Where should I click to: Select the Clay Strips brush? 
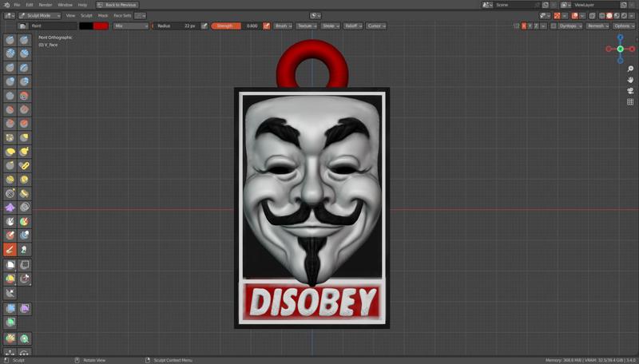coord(25,53)
